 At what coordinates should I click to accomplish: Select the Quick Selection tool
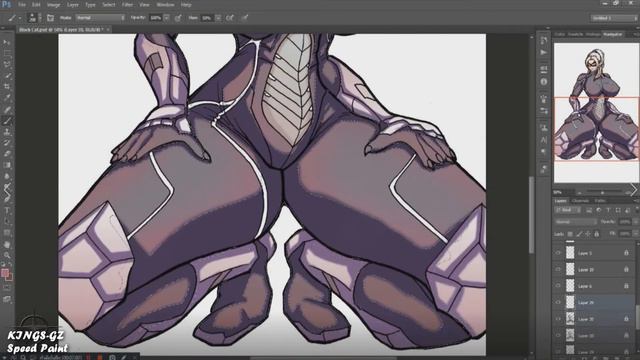click(7, 76)
